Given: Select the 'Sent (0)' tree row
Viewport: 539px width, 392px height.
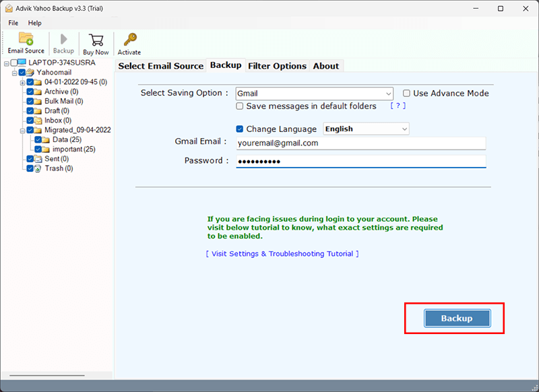Looking at the screenshot, I should click(57, 159).
